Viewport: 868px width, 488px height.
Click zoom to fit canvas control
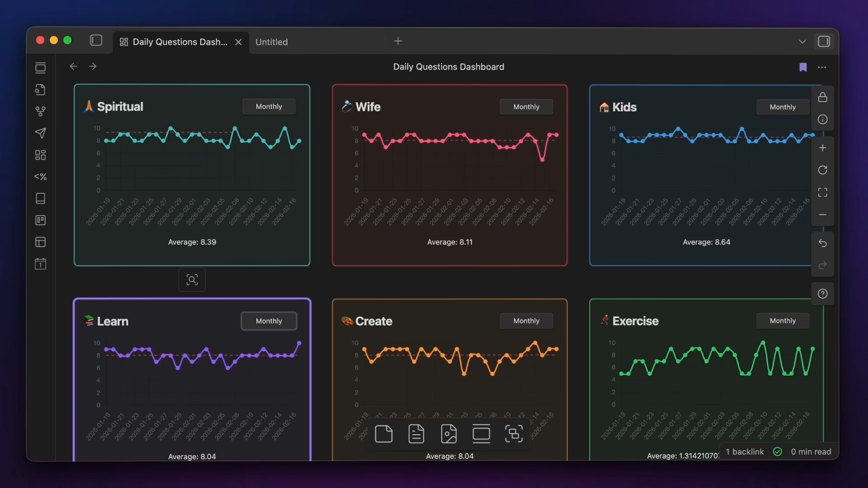[x=822, y=192]
